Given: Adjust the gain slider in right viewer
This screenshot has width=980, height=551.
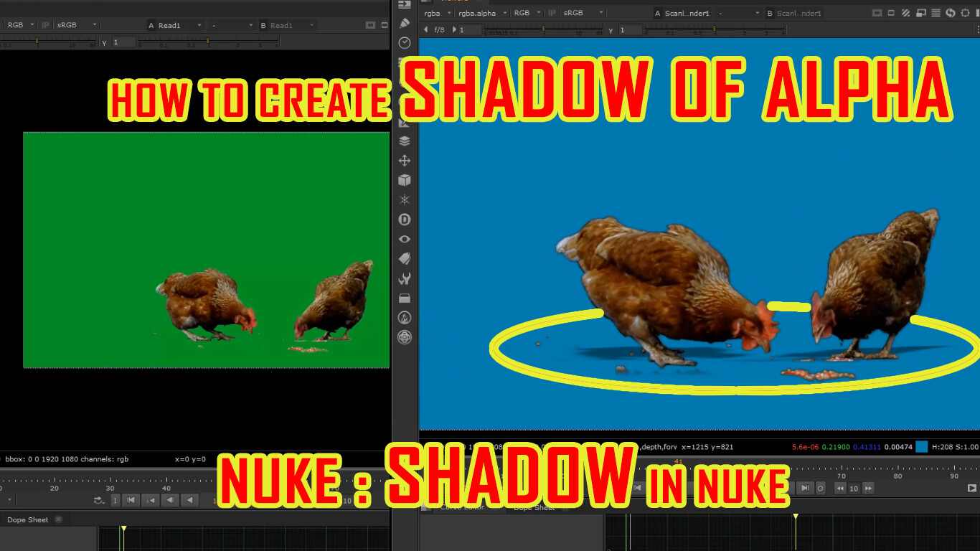Looking at the screenshot, I should (x=542, y=30).
